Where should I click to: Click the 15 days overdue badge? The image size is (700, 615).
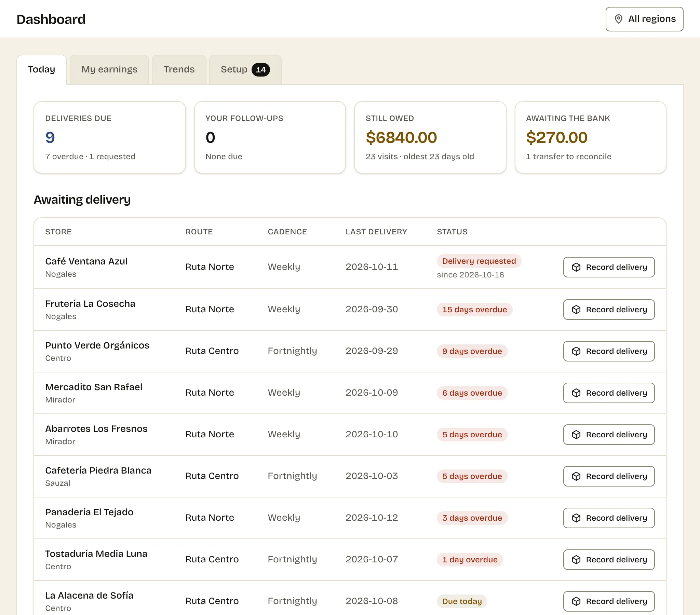click(474, 310)
